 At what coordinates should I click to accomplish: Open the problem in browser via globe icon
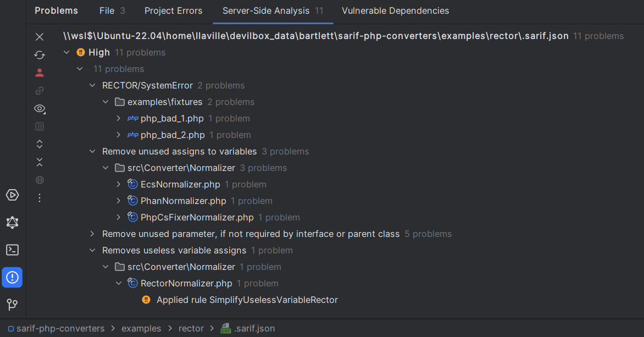(39, 180)
